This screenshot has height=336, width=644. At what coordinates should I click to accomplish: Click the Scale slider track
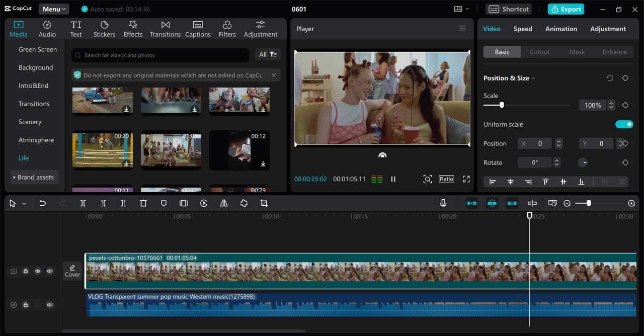tap(526, 105)
